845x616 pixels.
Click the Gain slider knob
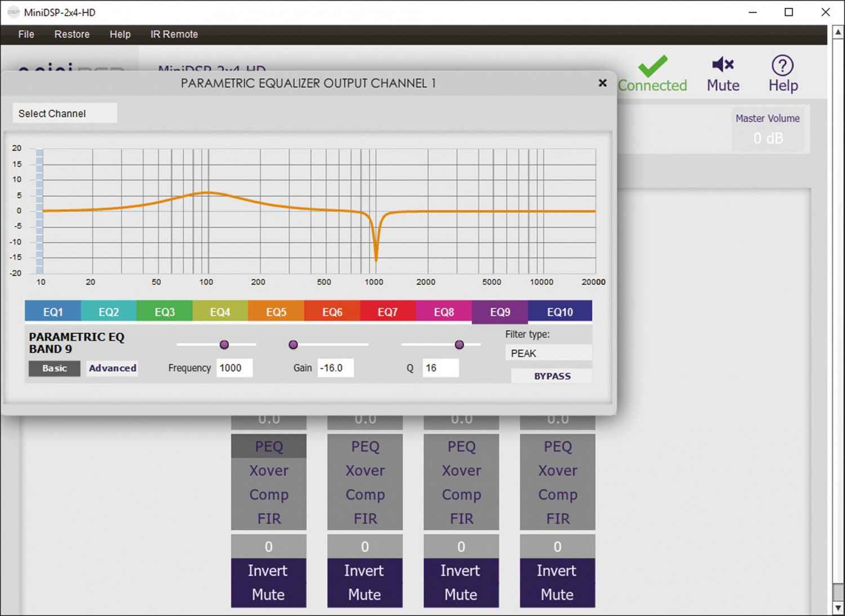tap(293, 345)
